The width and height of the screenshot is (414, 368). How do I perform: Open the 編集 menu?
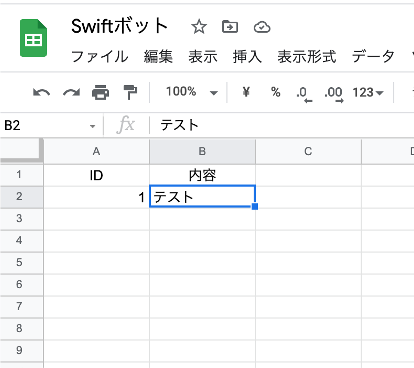coord(158,56)
